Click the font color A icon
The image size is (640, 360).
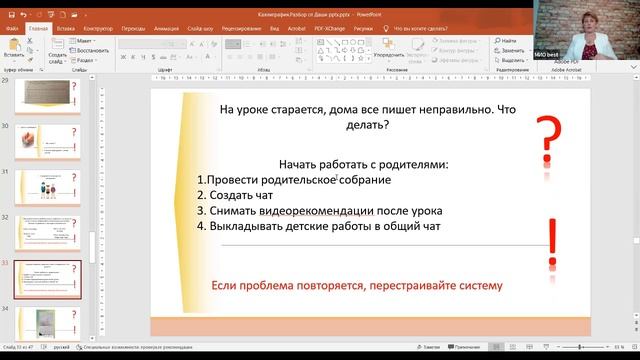point(208,57)
